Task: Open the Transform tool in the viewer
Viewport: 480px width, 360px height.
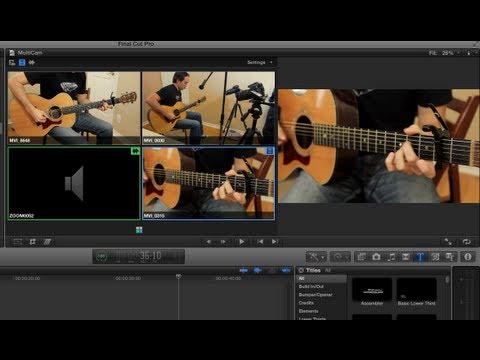Action: tap(17, 242)
